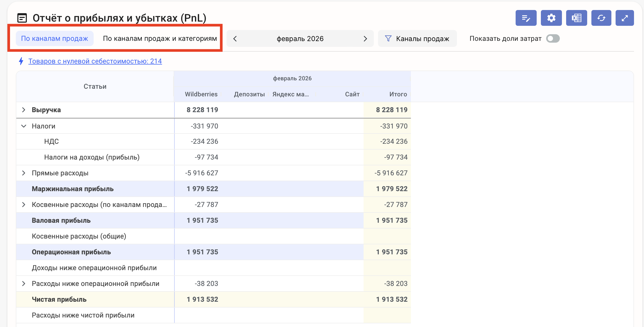Export the report to an Excel spreadsheet
Image resolution: width=644 pixels, height=327 pixels.
coord(576,18)
